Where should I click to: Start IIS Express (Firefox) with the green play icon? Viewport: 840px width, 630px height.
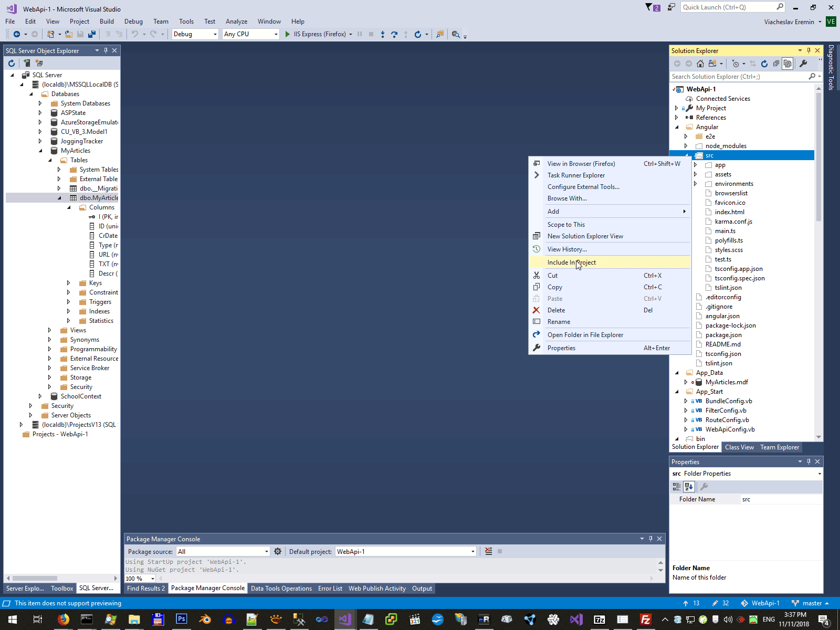tap(288, 34)
